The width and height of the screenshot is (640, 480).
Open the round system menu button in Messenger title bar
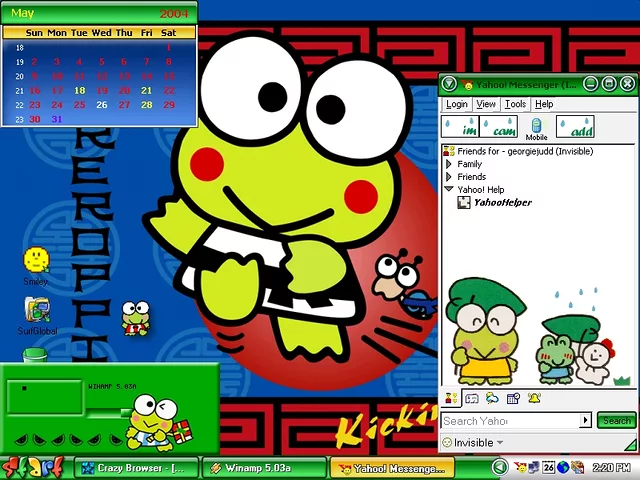449,84
